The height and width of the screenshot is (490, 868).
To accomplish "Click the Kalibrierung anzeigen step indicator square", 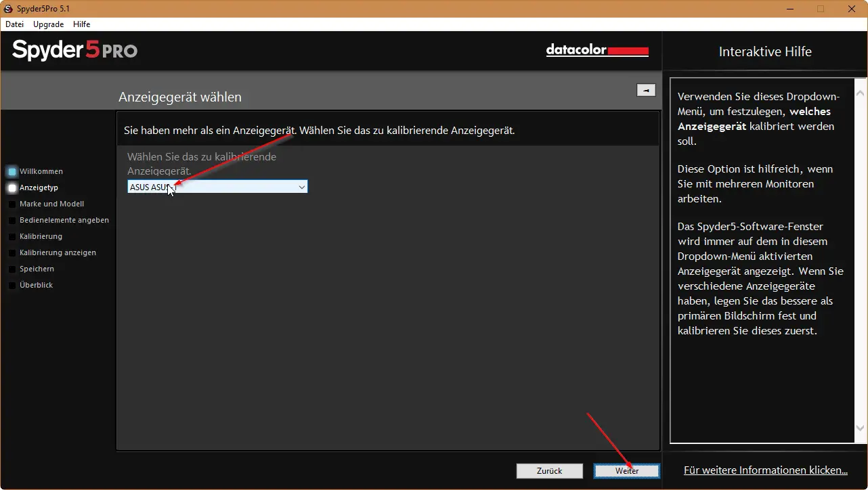I will click(x=12, y=253).
